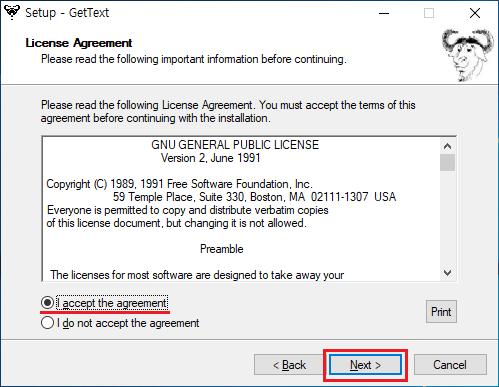
Task: Click the license scrollbar thumb
Action: [x=447, y=163]
